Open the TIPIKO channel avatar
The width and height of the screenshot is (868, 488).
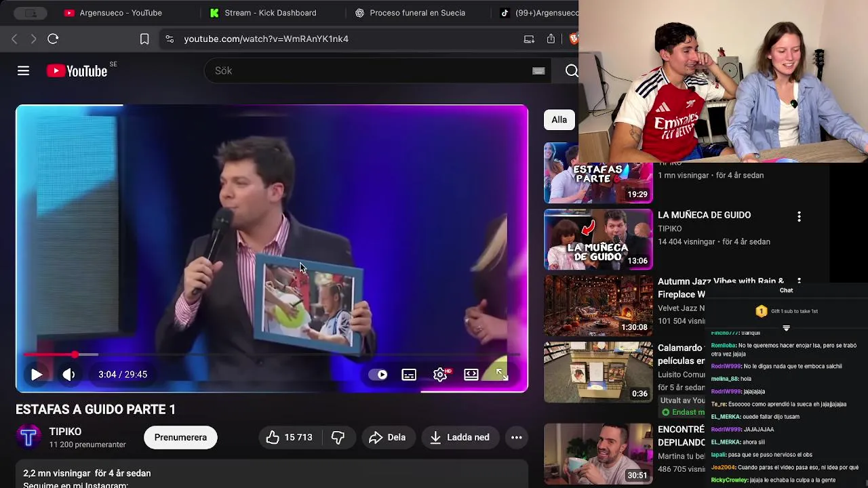[x=28, y=437]
